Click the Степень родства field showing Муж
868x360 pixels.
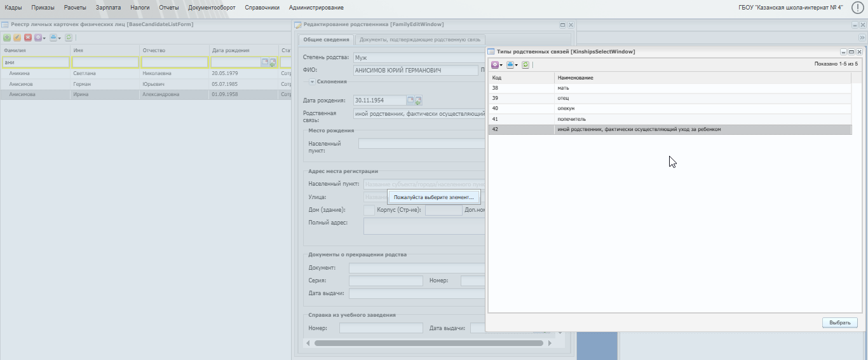click(x=419, y=58)
